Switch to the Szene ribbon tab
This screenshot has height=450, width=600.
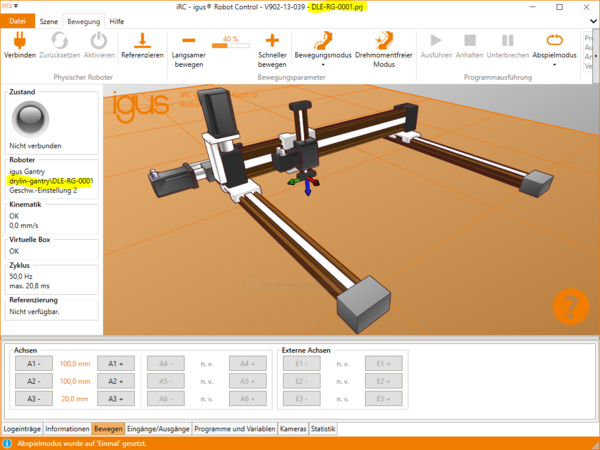point(49,22)
